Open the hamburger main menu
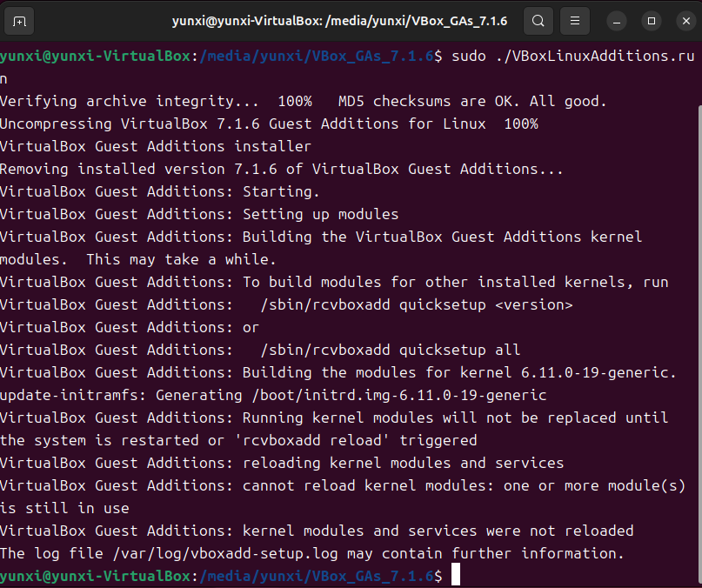This screenshot has width=702, height=588. point(575,21)
